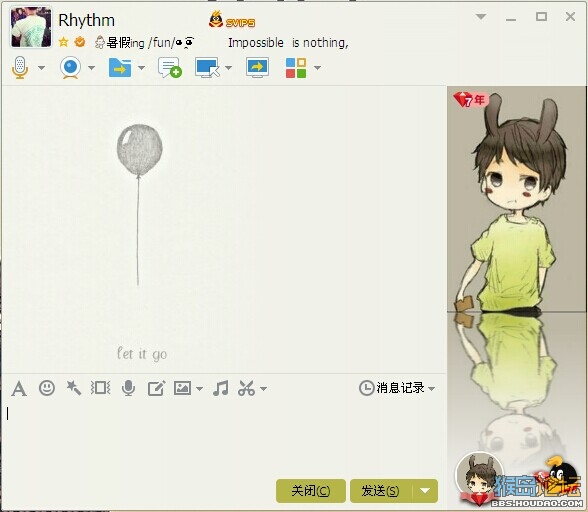Click the red diamond 7年 badge
This screenshot has height=512, width=588.
[470, 99]
